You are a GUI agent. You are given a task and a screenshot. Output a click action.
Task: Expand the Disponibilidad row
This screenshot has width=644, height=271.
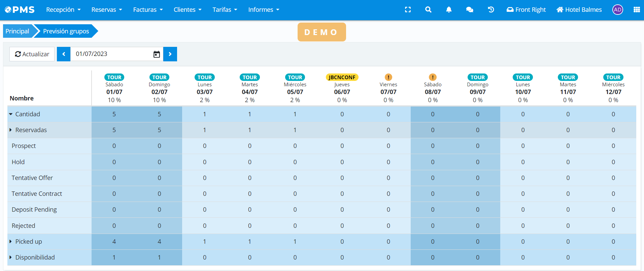coord(11,258)
